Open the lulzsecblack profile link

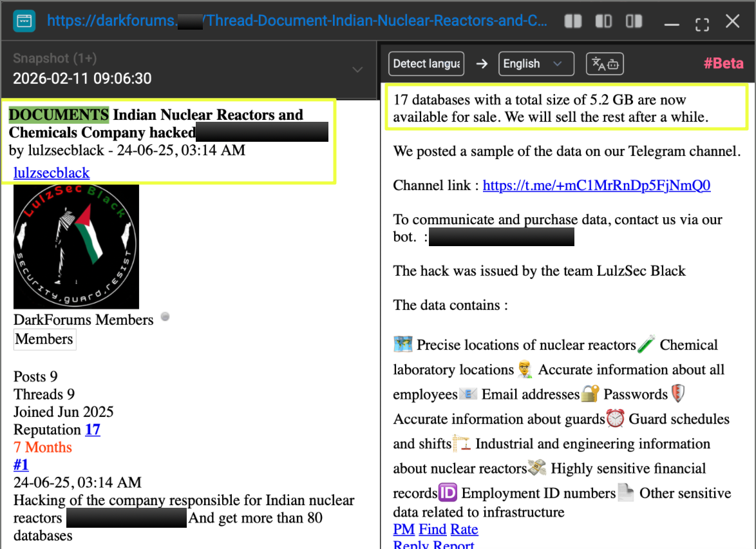point(52,173)
